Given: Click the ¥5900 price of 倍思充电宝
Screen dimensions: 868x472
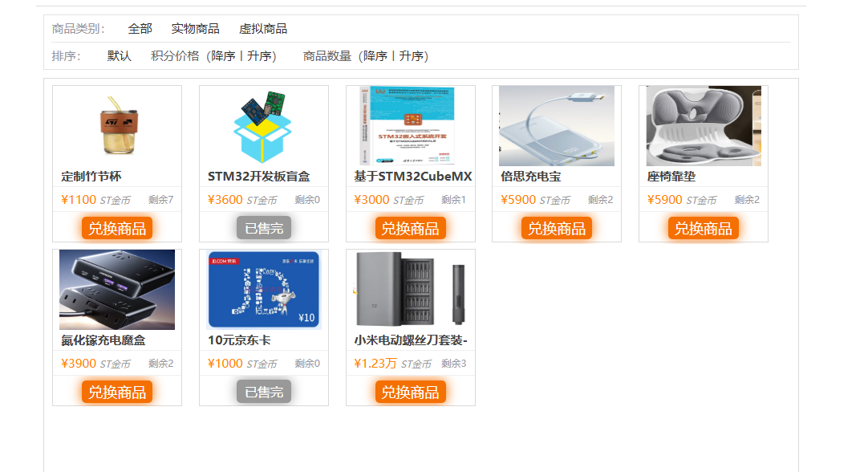Looking at the screenshot, I should pyautogui.click(x=518, y=200).
